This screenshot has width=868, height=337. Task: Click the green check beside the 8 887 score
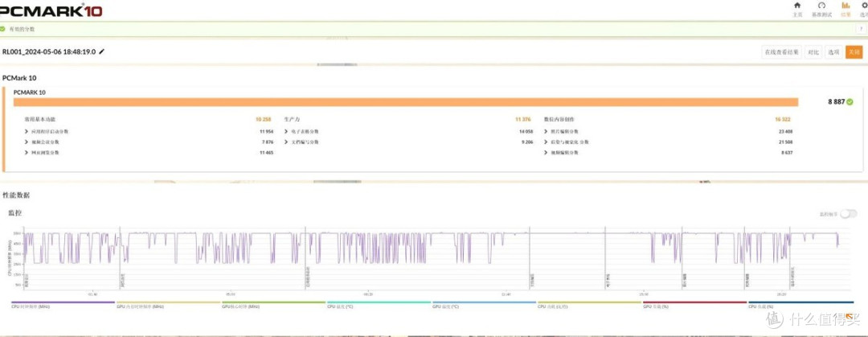(850, 102)
